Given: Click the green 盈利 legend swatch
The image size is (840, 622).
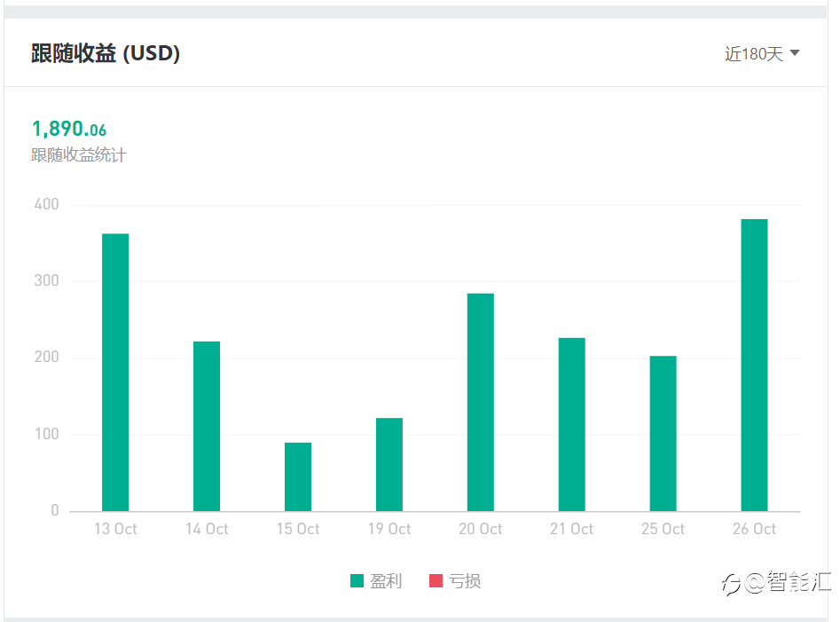Looking at the screenshot, I should pyautogui.click(x=357, y=581).
